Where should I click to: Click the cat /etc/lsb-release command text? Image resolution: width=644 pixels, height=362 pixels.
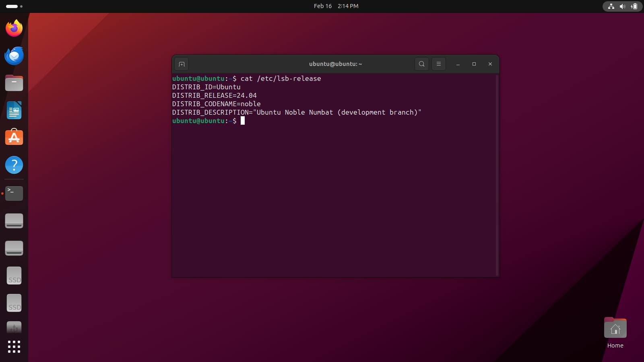click(281, 78)
